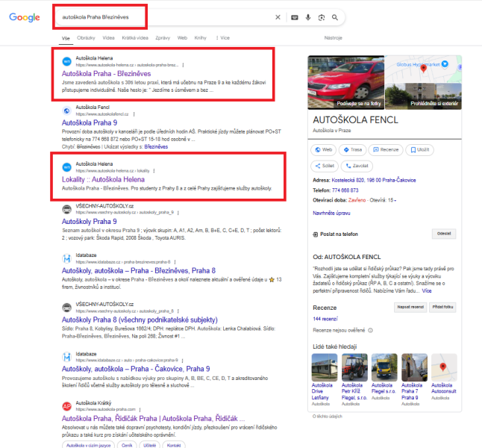The width and height of the screenshot is (482, 448).
Task: Click the Google logo
Action: (25, 17)
